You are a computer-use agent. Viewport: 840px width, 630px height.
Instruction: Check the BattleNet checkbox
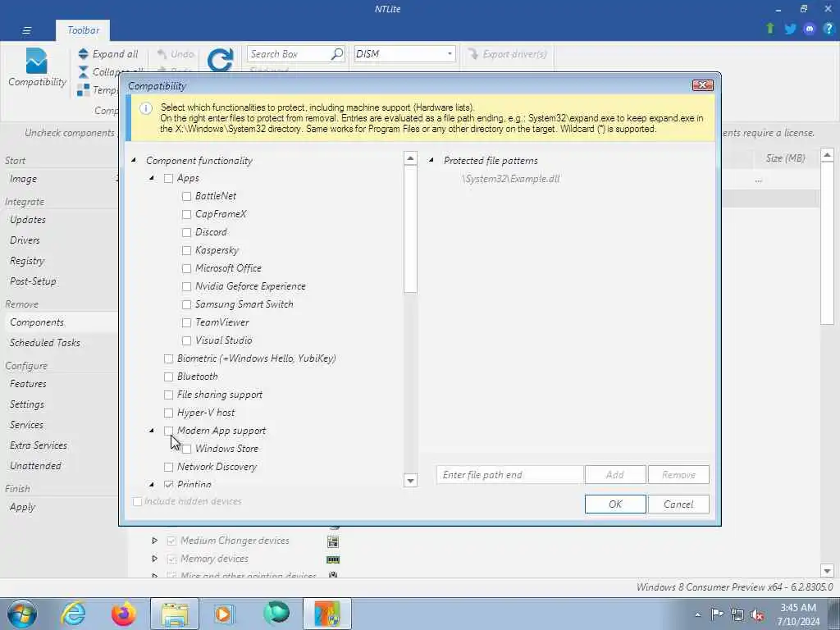[x=186, y=196]
